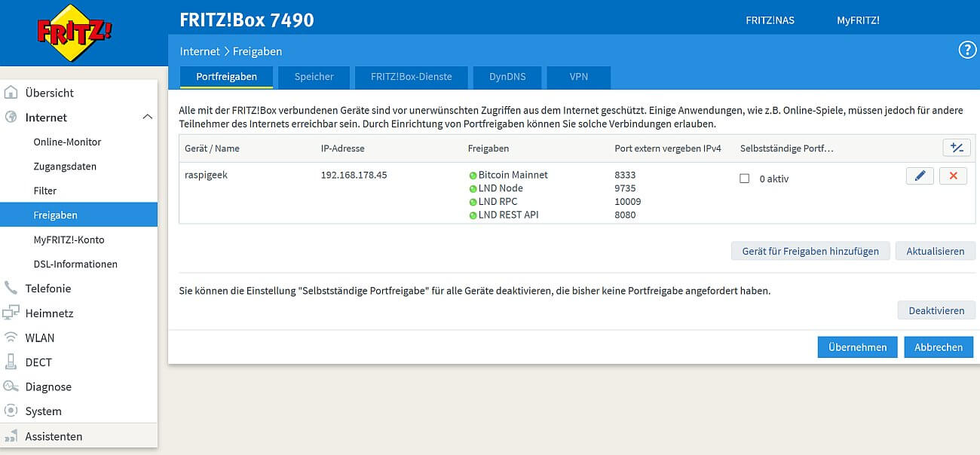Click the Internet globe icon
Viewport: 980px width, 455px height.
(x=11, y=118)
